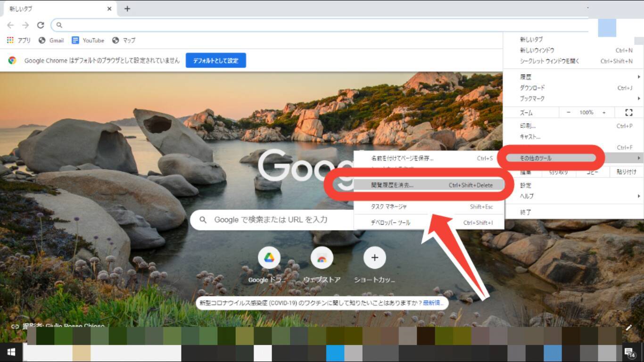The height and width of the screenshot is (362, 644).
Task: Open the Windows Start menu
Action: 11,353
